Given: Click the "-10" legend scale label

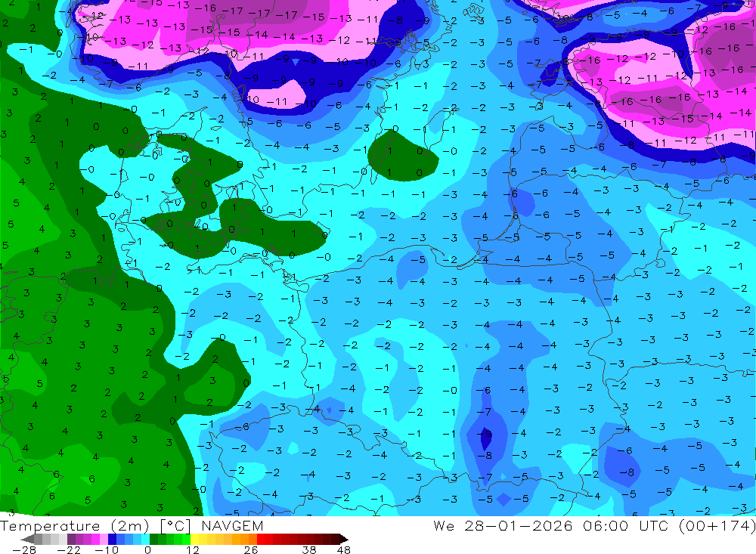Looking at the screenshot, I should coord(107,549).
